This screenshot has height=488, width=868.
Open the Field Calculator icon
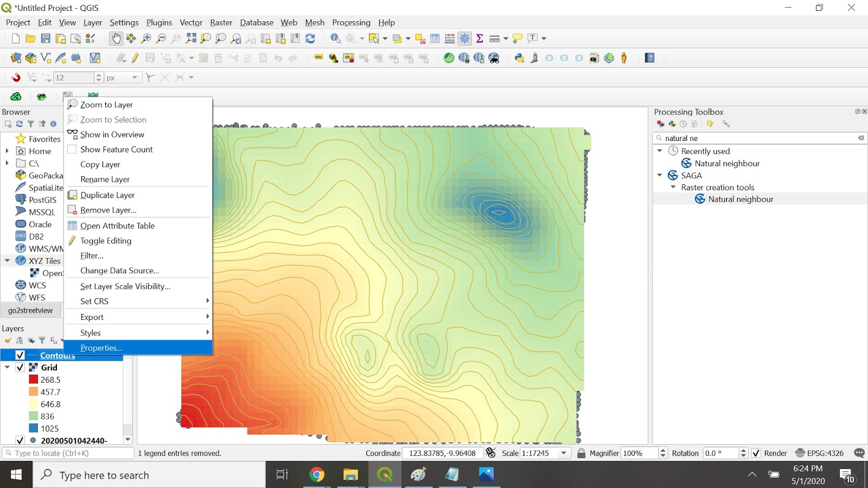[449, 38]
